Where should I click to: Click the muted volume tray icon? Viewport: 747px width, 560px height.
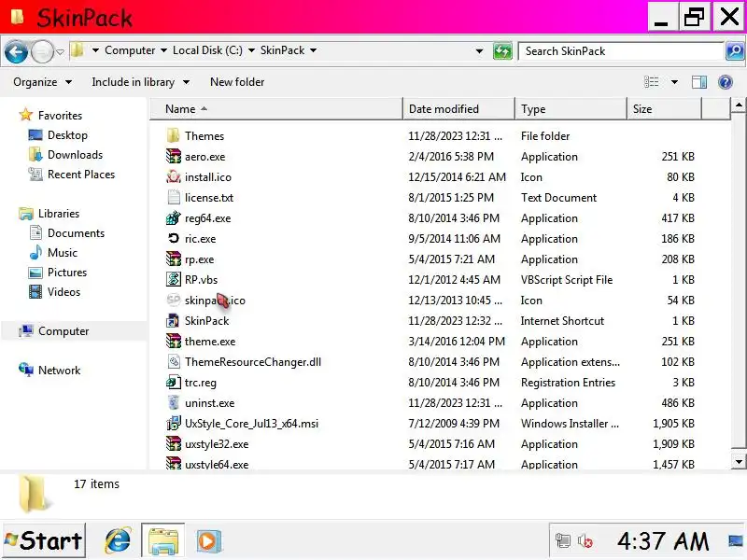[585, 540]
